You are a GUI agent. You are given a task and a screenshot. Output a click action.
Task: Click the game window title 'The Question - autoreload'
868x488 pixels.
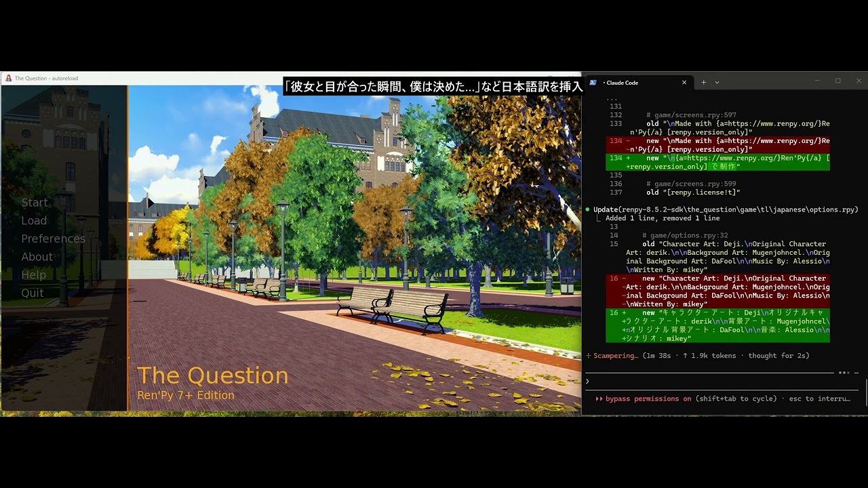click(46, 78)
